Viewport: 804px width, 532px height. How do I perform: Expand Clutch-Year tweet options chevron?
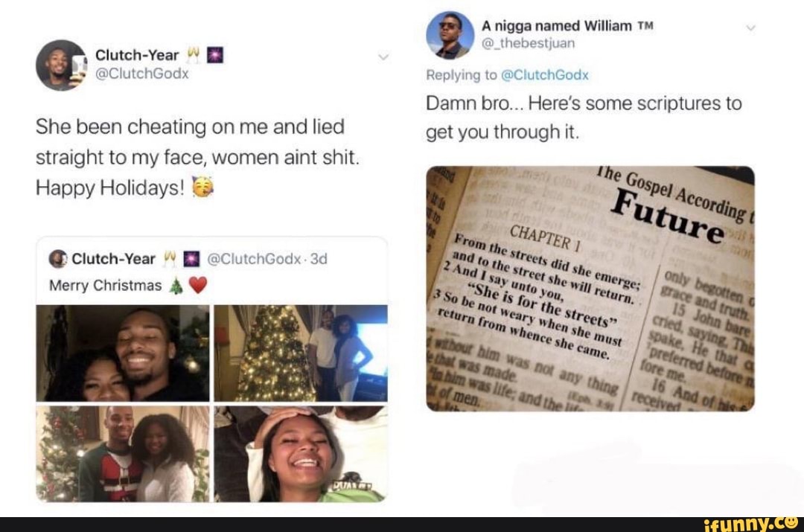coord(383,57)
